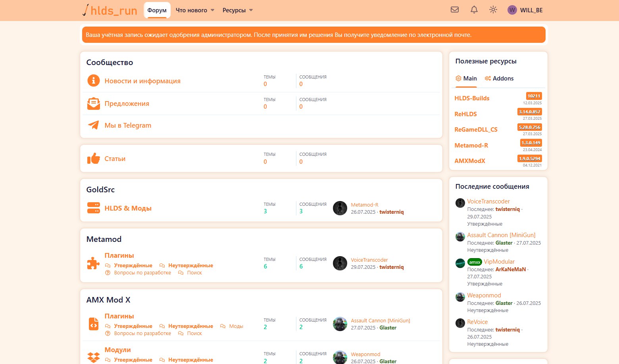Click the HLDS & Моды server icon
The image size is (619, 364).
click(94, 208)
